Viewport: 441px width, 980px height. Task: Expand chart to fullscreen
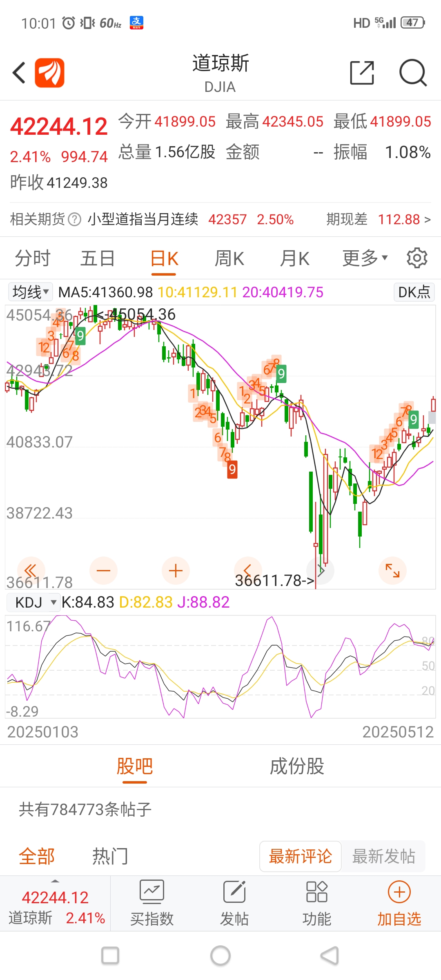392,570
